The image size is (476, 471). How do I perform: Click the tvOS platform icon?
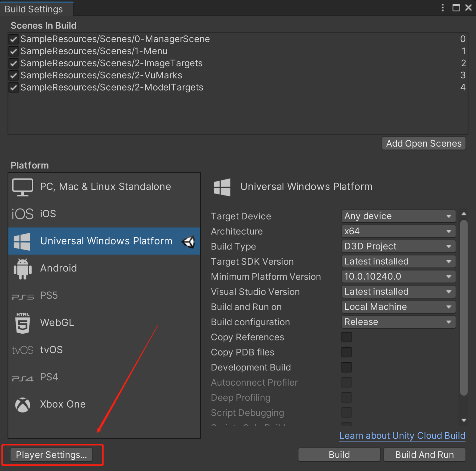click(23, 350)
